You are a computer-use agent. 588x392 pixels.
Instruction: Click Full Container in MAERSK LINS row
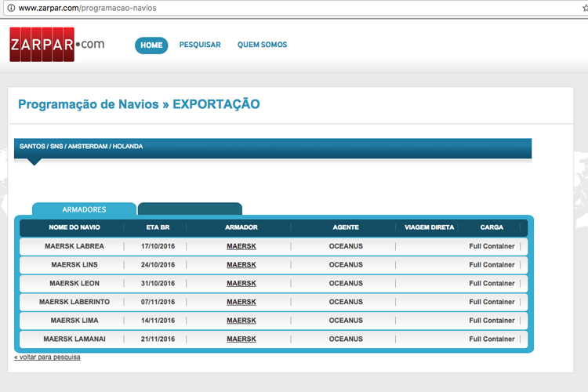click(492, 265)
